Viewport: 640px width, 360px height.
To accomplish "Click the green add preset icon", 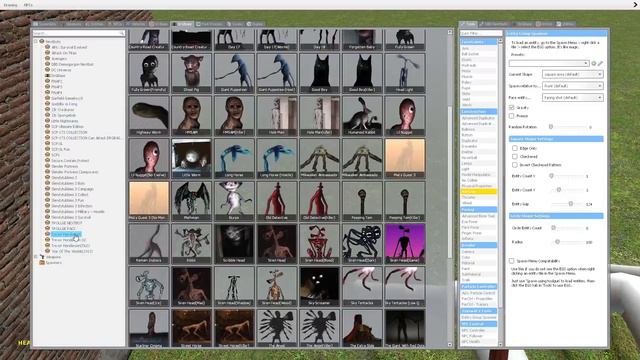I will 594,63.
